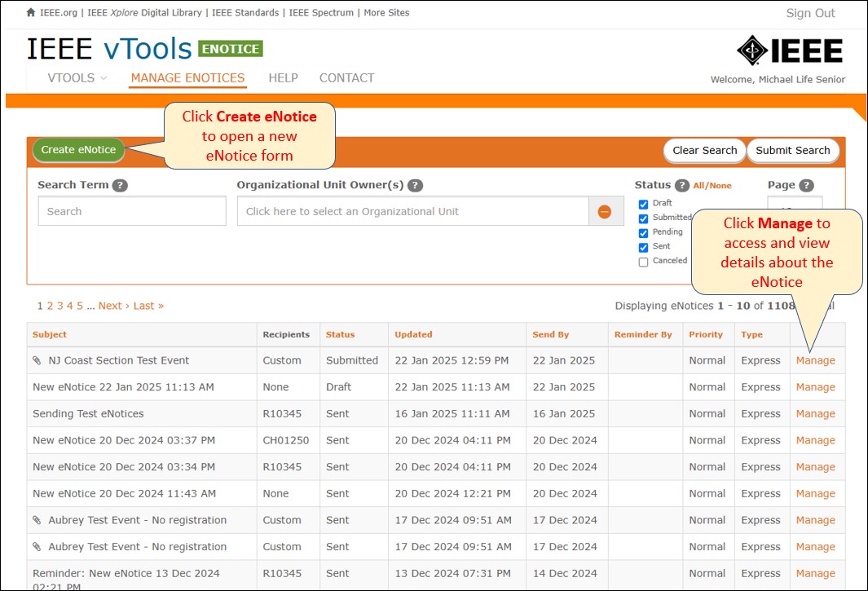Click the Submit Search button
The image size is (868, 591).
point(793,150)
